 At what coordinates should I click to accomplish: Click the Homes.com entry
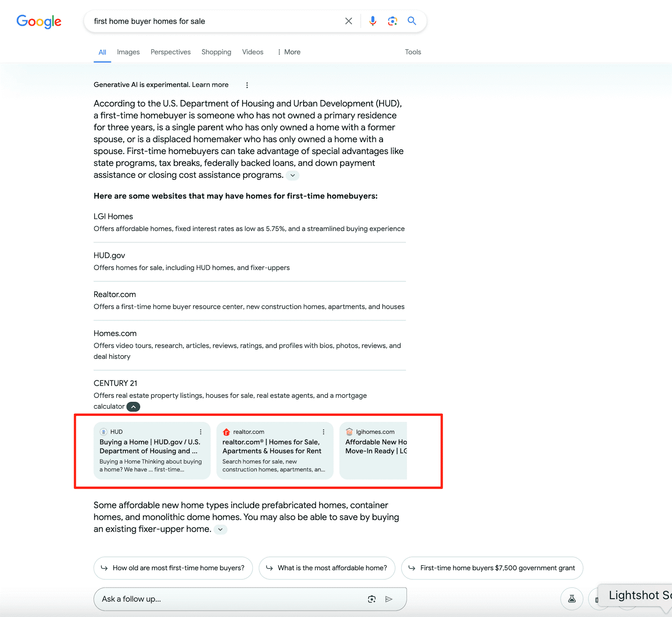click(115, 334)
